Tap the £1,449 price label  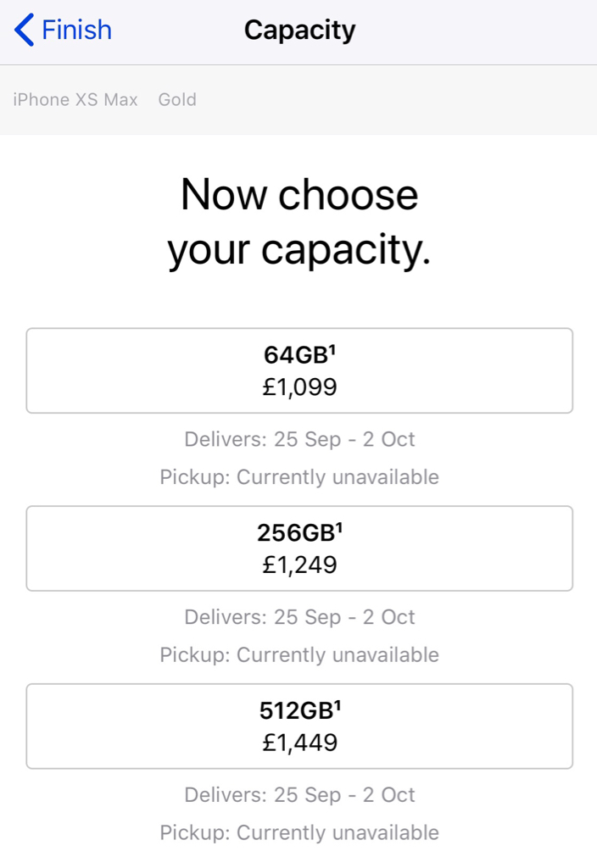point(299,743)
